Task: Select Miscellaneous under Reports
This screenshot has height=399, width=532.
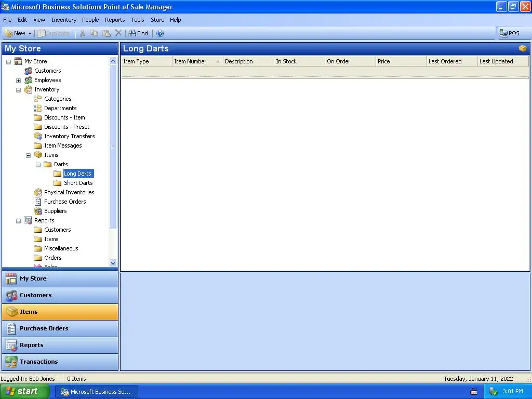Action: click(x=61, y=248)
